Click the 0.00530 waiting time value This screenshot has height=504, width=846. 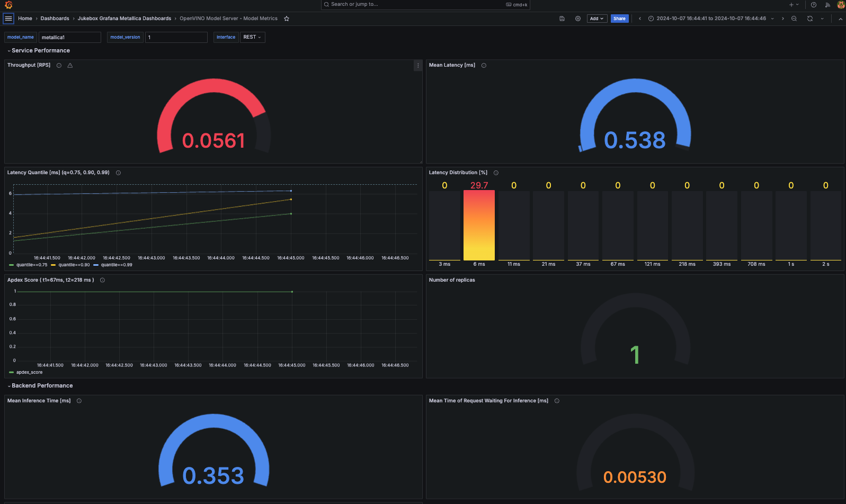point(635,478)
